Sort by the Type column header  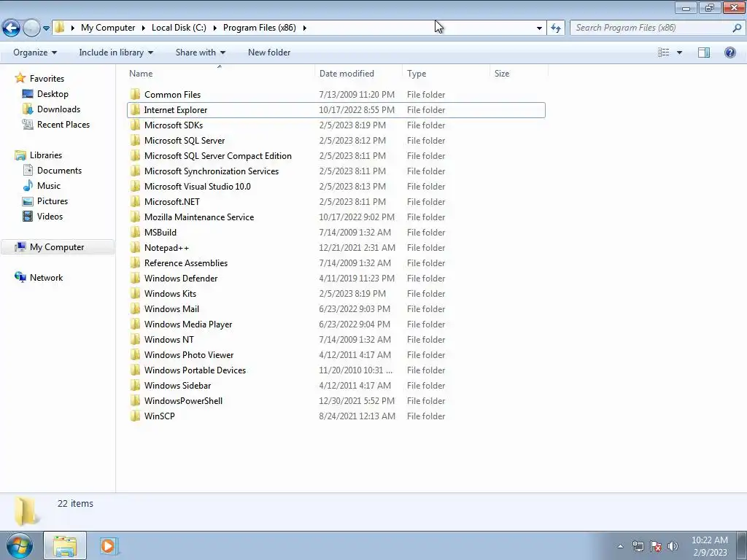(x=417, y=74)
